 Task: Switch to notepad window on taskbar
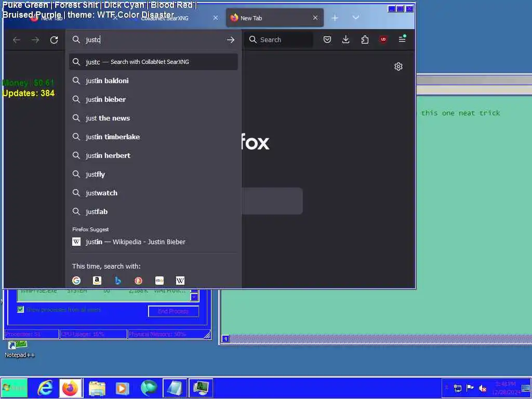coord(175,388)
